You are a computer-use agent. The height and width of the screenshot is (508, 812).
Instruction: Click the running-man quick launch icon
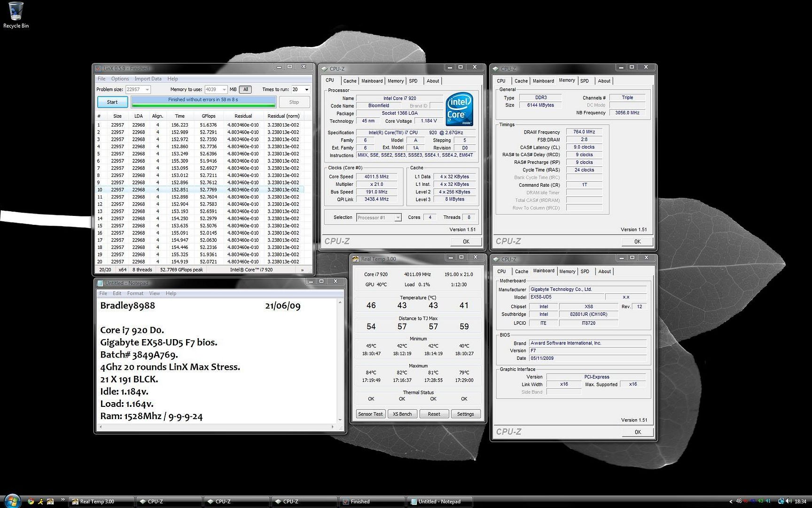[40, 501]
